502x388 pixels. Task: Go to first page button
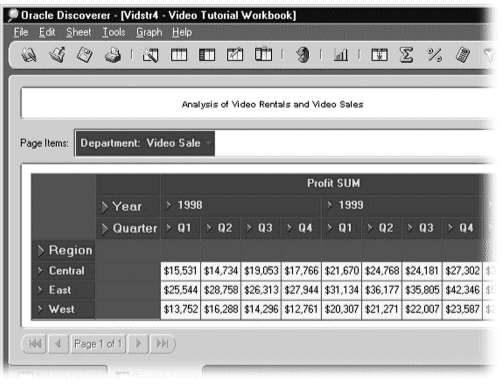(x=35, y=344)
